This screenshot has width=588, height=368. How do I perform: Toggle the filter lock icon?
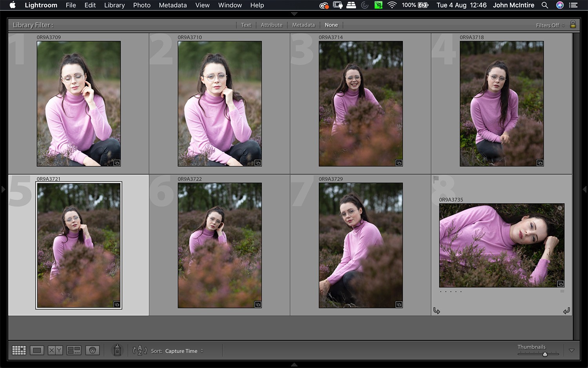pos(573,25)
